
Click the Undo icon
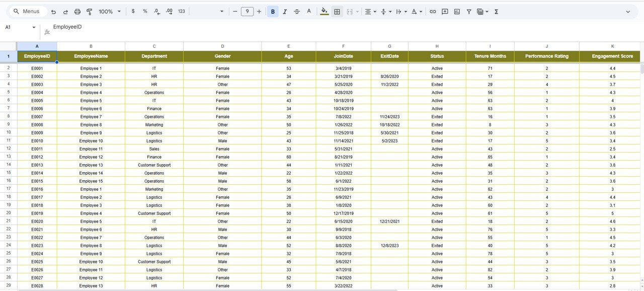click(x=54, y=11)
